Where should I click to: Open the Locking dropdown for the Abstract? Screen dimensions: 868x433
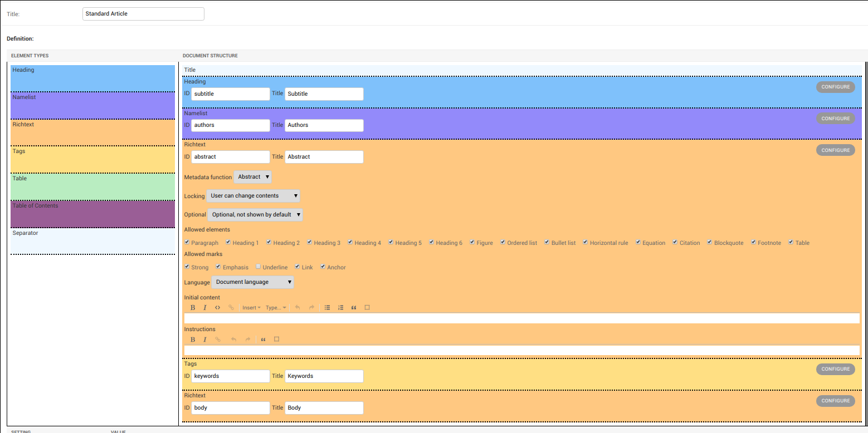253,195
